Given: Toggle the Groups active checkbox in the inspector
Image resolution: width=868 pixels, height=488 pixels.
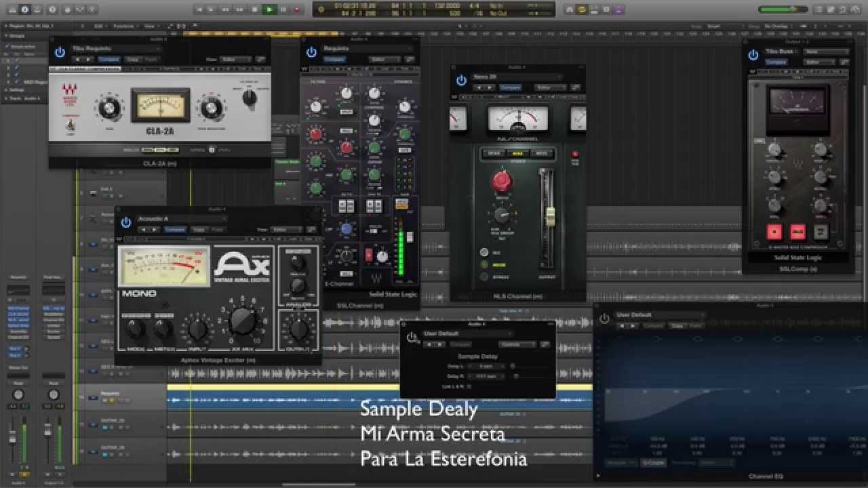Looking at the screenshot, I should tap(7, 46).
